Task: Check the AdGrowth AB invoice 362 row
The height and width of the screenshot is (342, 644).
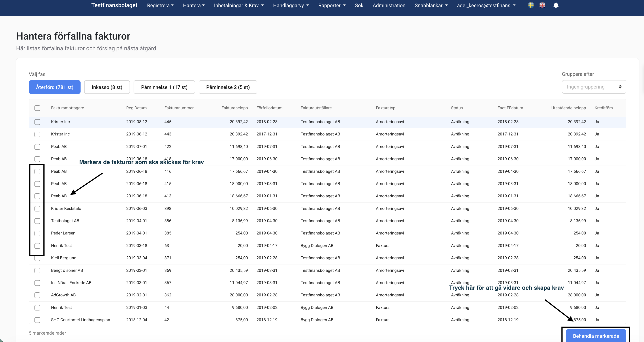Action: [37, 295]
